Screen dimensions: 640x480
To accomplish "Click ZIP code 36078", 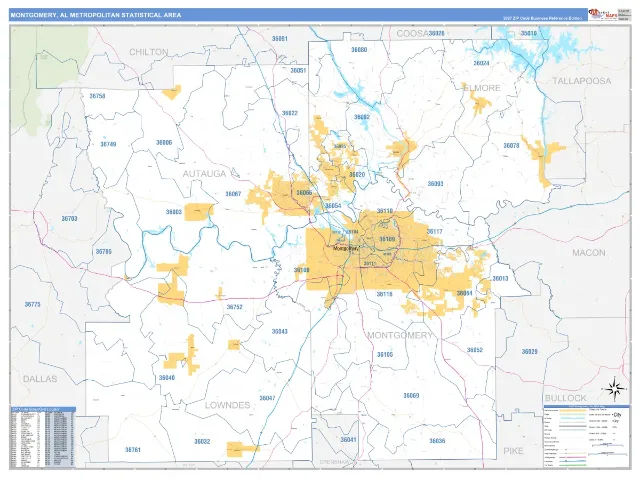I will coord(511,146).
